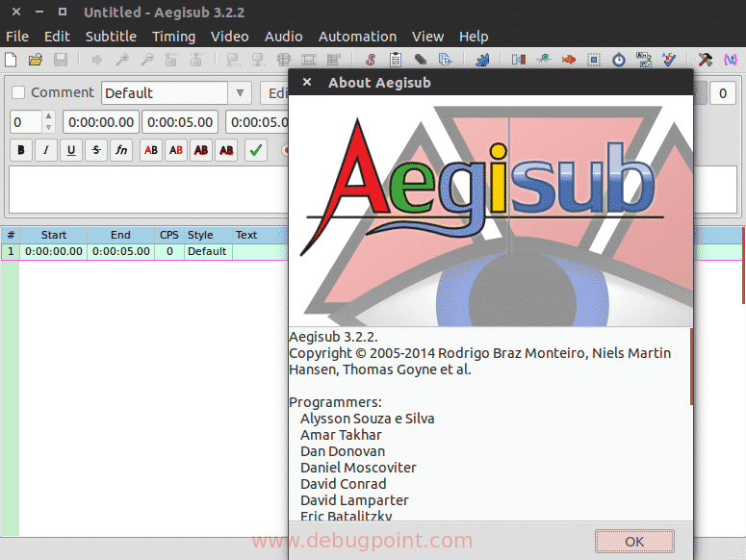
Task: Enable the Comment checkbox
Action: coord(18,92)
